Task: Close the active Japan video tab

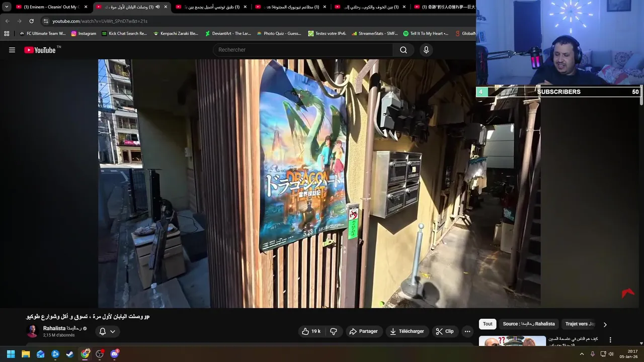Action: (x=166, y=7)
